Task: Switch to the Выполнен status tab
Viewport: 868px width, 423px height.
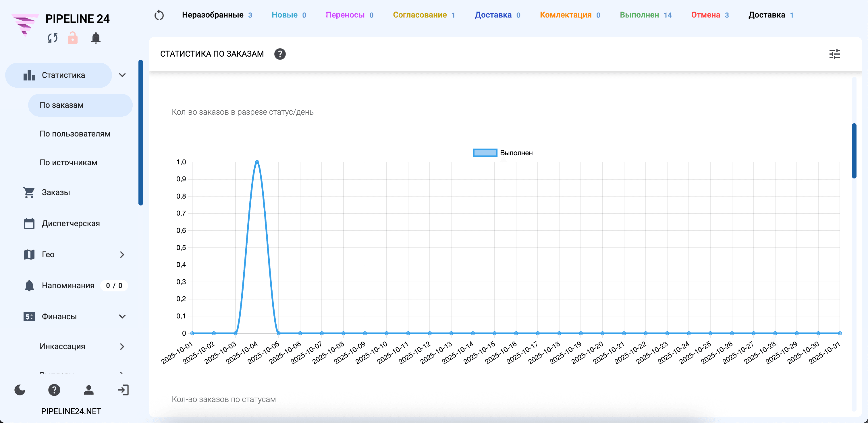Action: tap(645, 15)
